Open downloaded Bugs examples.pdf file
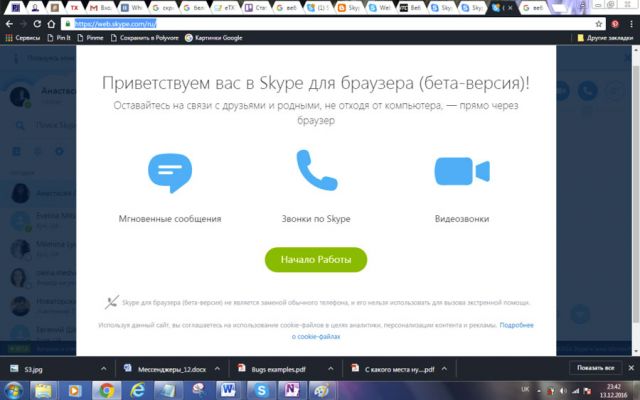Viewport: 640px width, 400px height. click(273, 369)
